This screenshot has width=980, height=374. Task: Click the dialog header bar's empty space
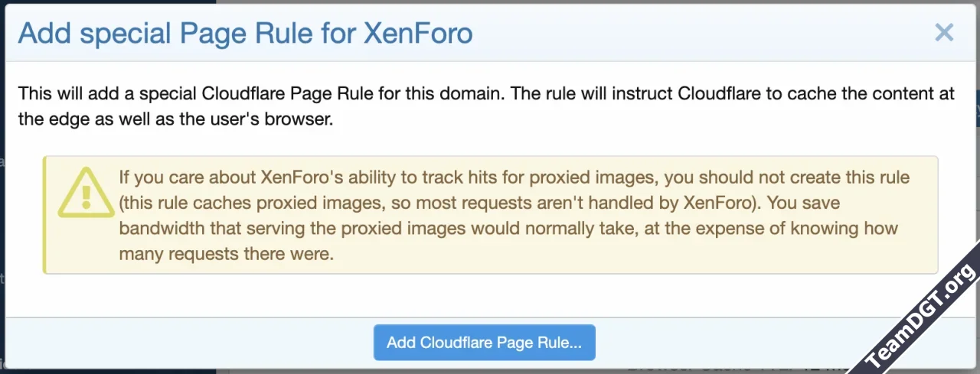coord(689,34)
